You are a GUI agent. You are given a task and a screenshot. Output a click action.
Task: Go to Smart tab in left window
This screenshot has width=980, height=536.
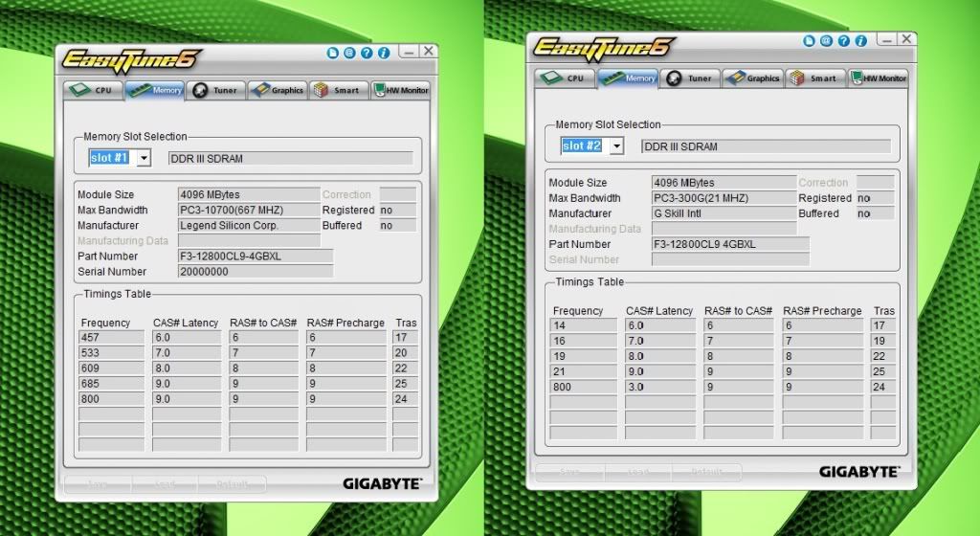339,90
